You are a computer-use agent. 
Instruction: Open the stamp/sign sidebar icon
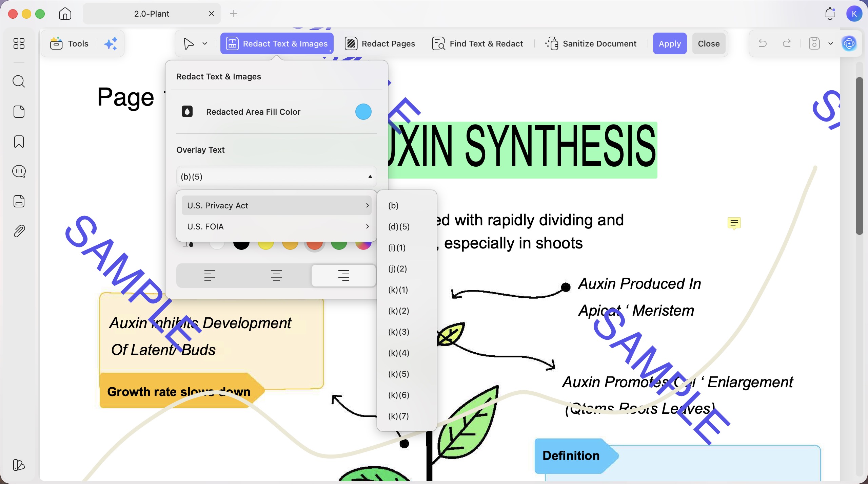[19, 201]
